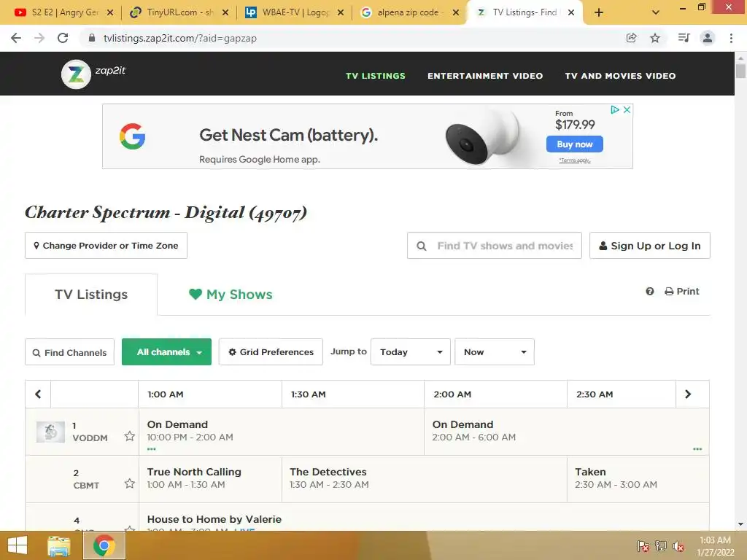Open the tab search chevron in Chrome
Viewport: 747px width, 560px height.
pyautogui.click(x=656, y=12)
